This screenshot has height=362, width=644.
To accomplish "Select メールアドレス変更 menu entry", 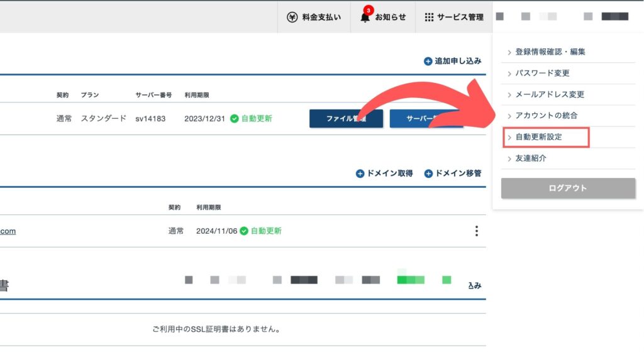I will tap(568, 94).
